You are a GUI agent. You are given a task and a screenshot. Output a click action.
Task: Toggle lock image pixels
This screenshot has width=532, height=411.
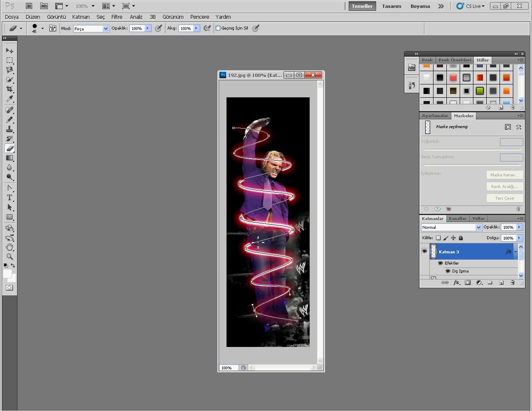point(446,238)
